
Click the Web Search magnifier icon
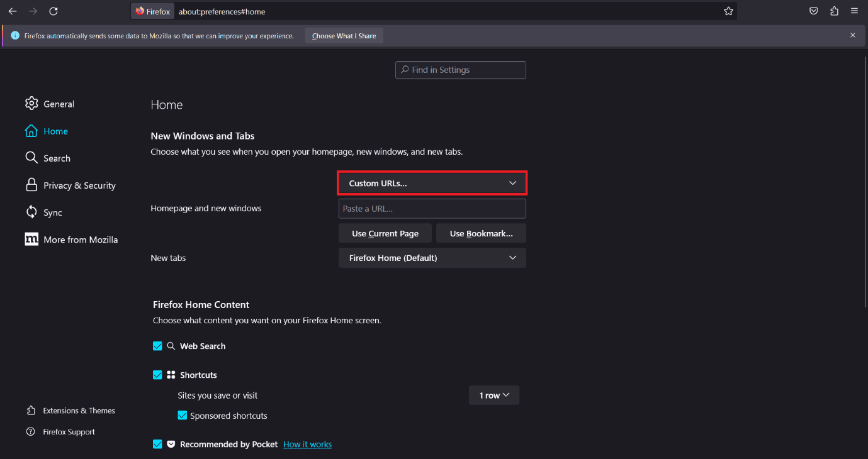[x=171, y=346]
